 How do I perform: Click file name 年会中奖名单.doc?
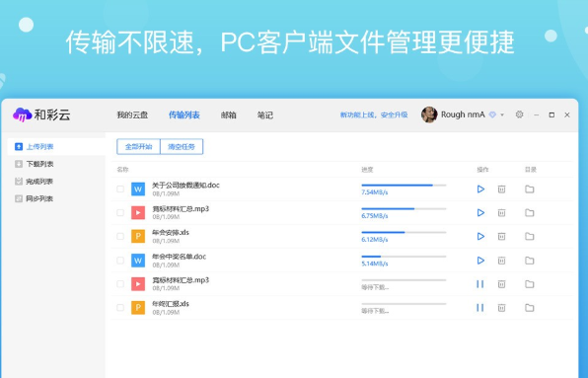coord(179,257)
